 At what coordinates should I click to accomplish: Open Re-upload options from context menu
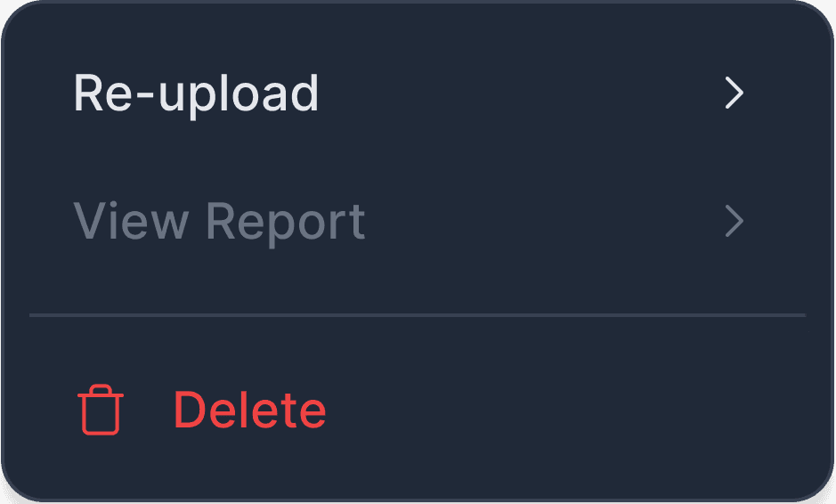(x=418, y=93)
